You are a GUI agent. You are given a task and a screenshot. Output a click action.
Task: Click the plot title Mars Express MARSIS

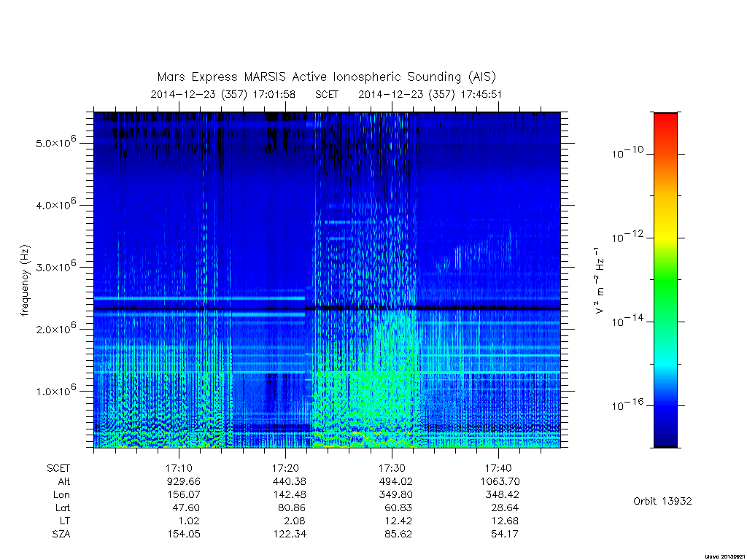pos(326,77)
